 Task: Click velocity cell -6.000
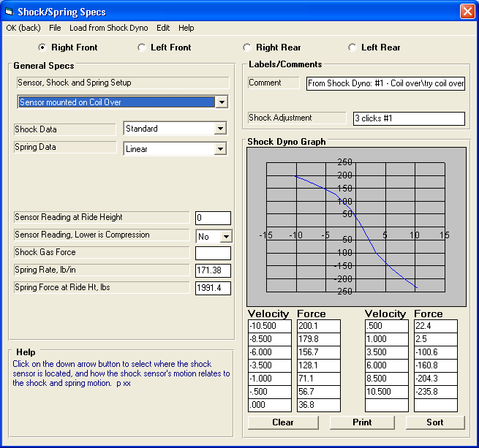point(270,352)
